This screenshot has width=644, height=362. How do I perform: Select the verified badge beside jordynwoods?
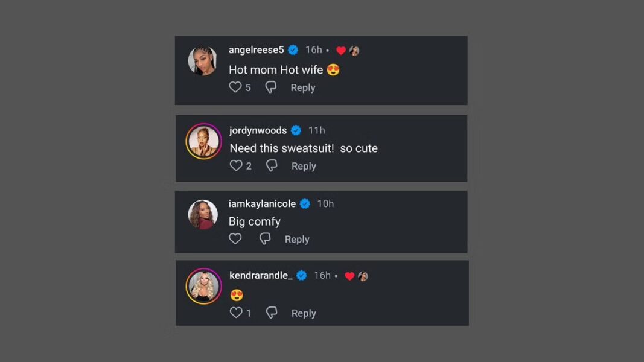(x=296, y=130)
